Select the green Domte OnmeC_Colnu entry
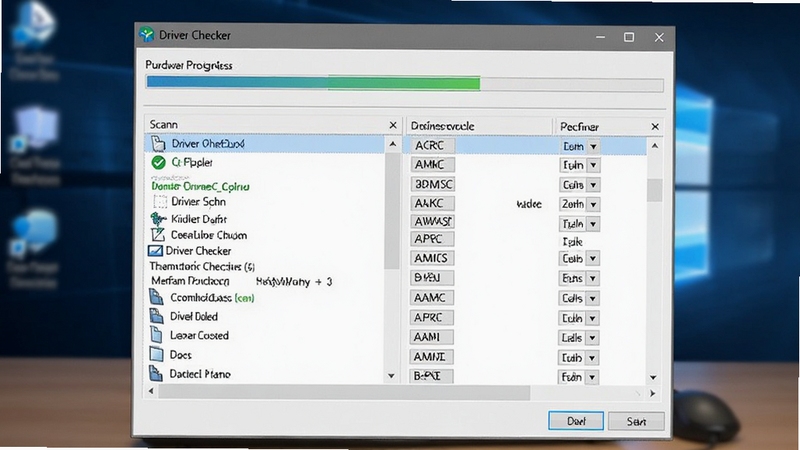 pyautogui.click(x=201, y=186)
